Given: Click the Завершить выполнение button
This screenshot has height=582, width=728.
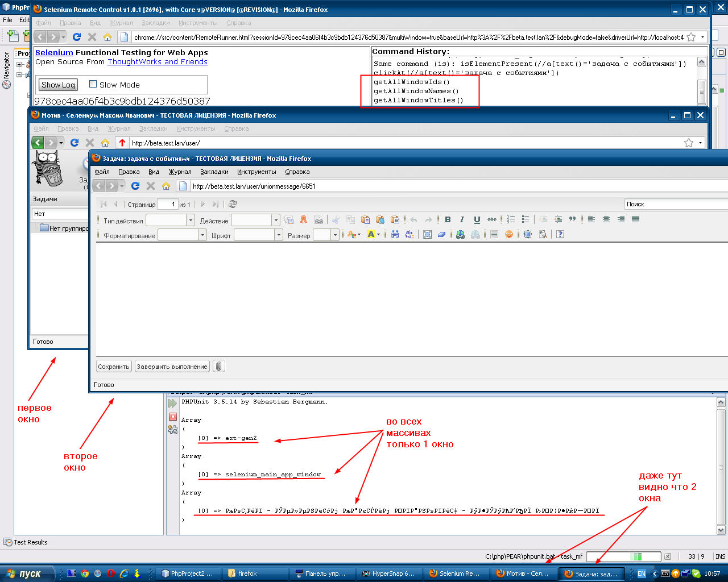Looking at the screenshot, I should coord(172,367).
